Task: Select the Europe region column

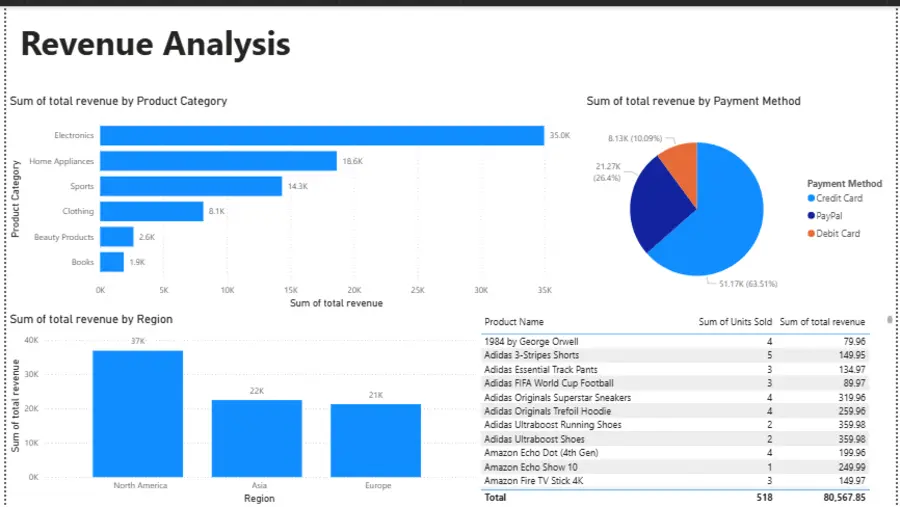Action: coord(376,440)
